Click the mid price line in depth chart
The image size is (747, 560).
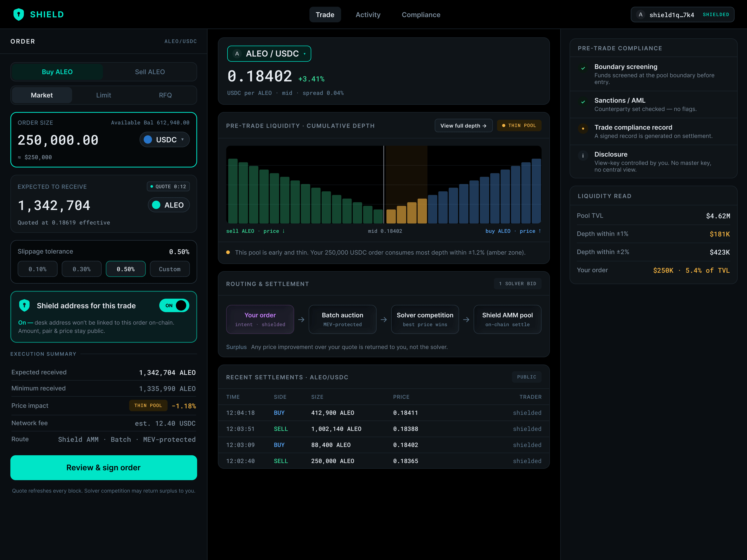pos(384,185)
